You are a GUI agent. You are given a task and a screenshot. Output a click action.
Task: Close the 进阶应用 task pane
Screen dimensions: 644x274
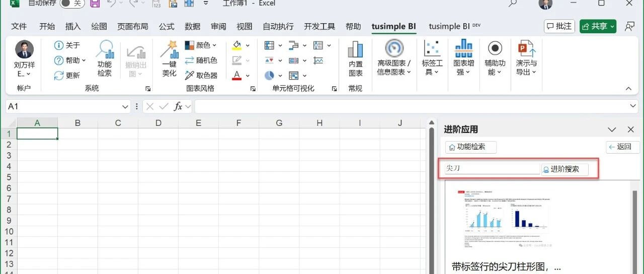[631, 130]
